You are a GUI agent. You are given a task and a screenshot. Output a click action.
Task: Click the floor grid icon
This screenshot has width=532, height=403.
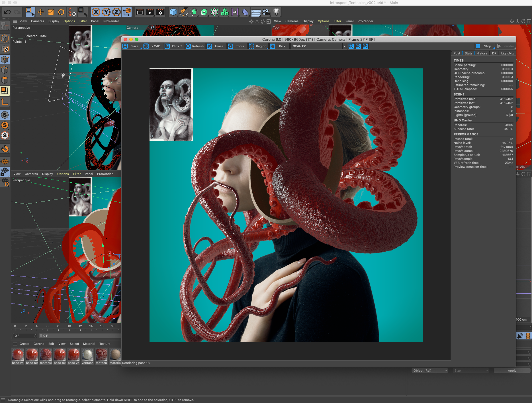(256, 12)
